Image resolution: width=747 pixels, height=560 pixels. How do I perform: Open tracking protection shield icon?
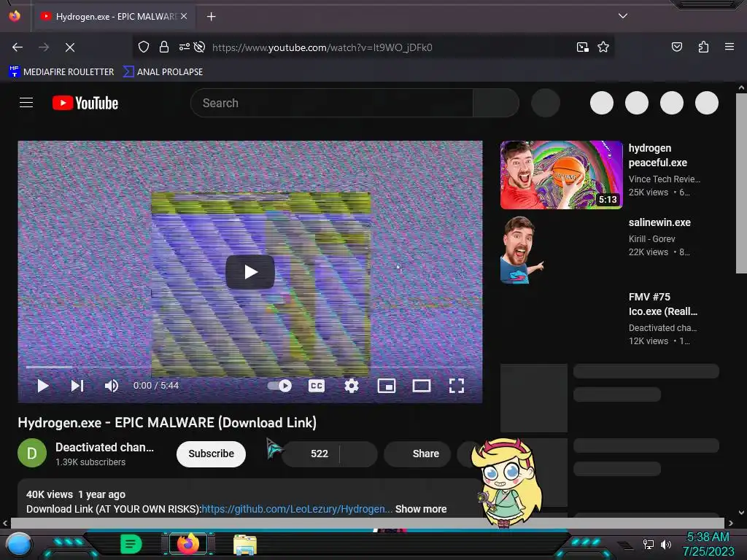pyautogui.click(x=144, y=47)
